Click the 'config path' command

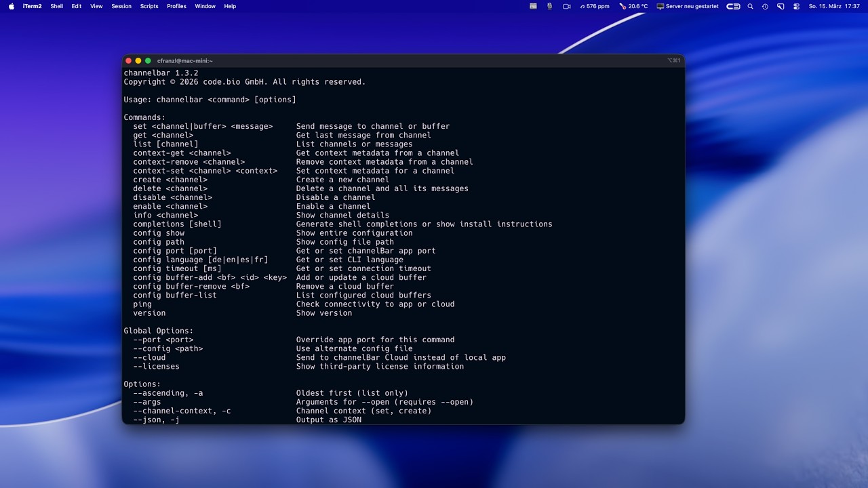159,241
